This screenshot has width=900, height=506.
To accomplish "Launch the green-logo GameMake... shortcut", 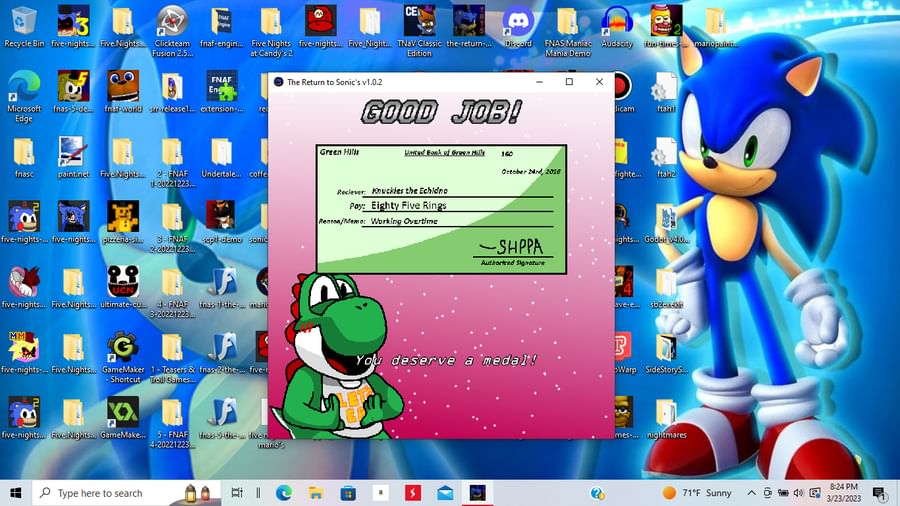I will 123,418.
